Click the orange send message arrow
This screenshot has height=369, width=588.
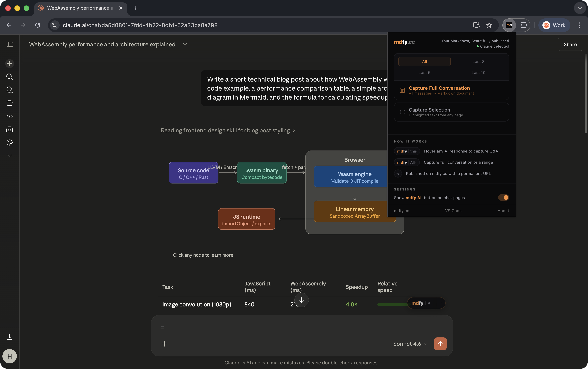tap(440, 344)
